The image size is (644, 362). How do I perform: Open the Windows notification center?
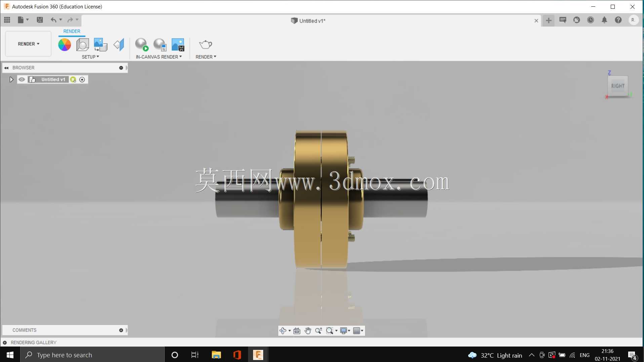(632, 355)
